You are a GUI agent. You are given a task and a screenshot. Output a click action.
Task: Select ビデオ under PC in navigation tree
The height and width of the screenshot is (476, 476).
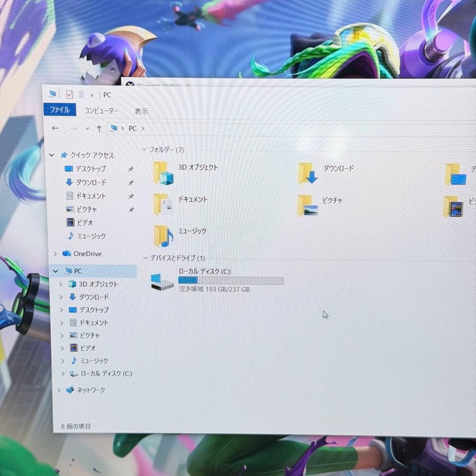coord(86,348)
